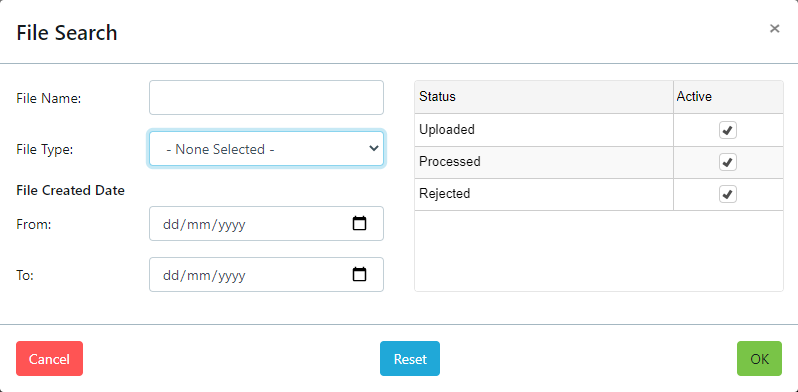
Task: Select the Processed status row label
Action: (x=450, y=161)
